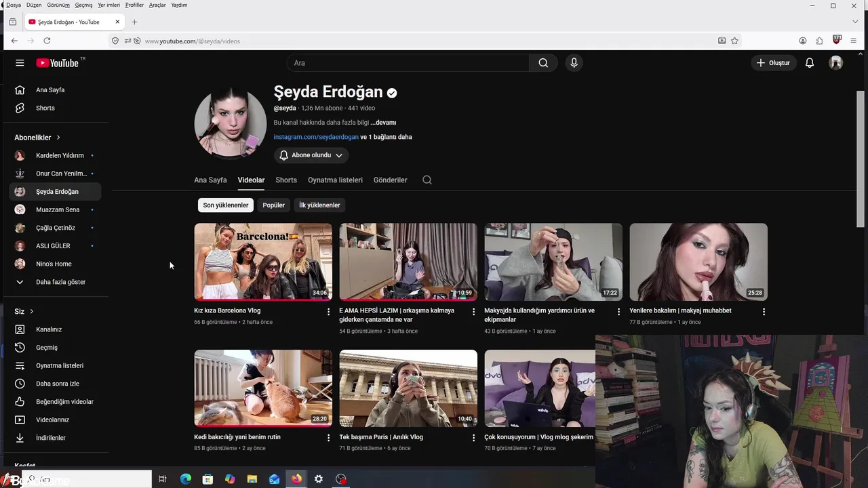
Task: Expand Daha fazla göster subscriptions
Action: tap(56, 282)
